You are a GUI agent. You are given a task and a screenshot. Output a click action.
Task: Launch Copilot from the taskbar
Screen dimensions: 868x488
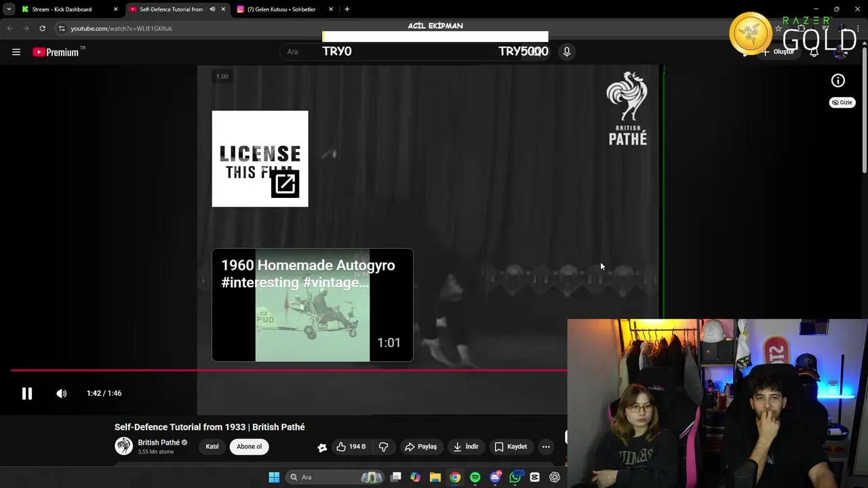pyautogui.click(x=415, y=477)
